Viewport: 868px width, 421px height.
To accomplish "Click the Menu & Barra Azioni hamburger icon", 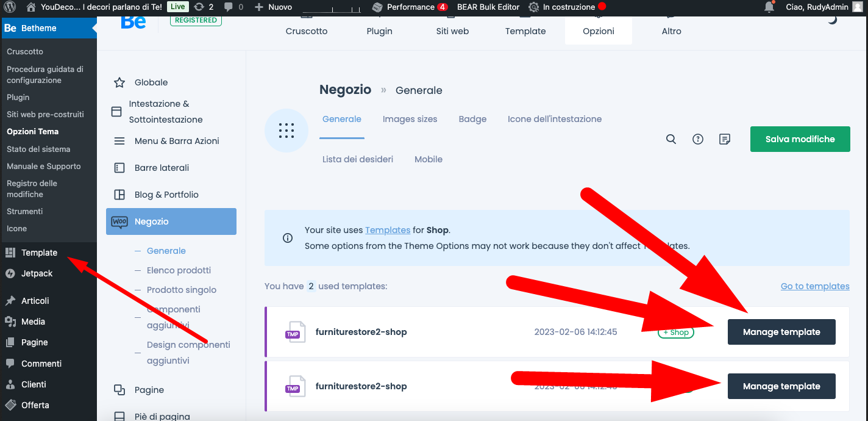I will (119, 141).
